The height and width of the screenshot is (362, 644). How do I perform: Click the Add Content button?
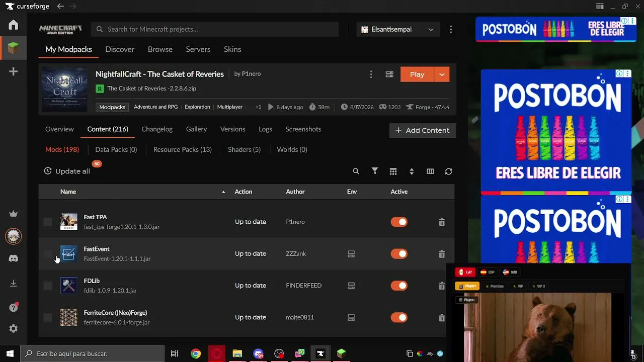pos(423,130)
